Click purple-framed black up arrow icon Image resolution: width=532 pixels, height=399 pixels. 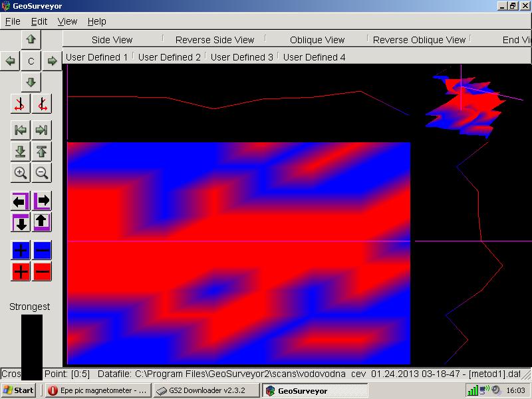pyautogui.click(x=42, y=222)
